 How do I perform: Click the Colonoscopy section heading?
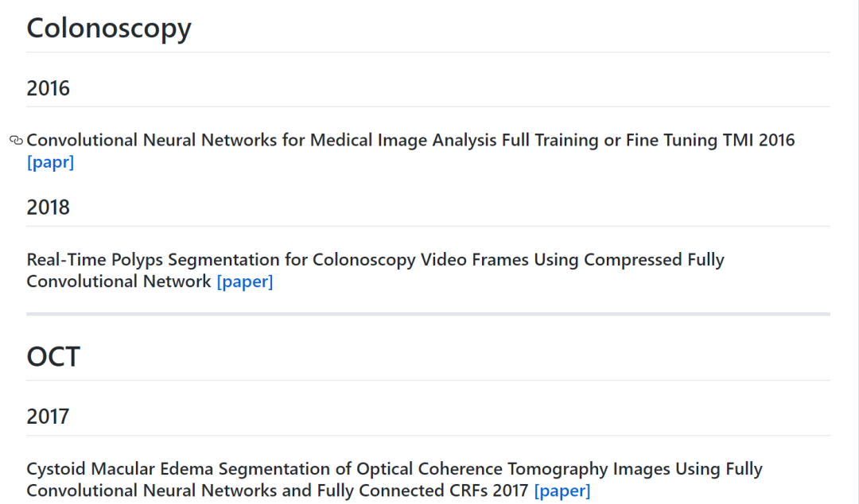click(109, 29)
